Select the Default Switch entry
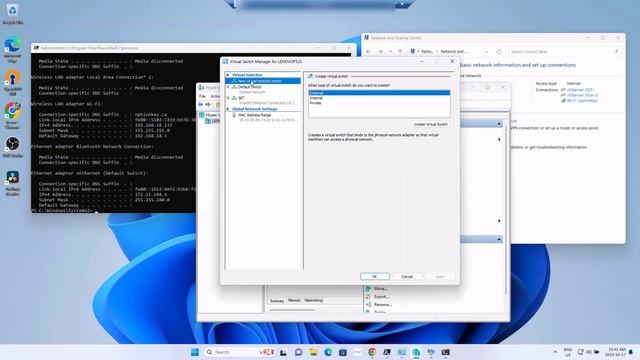Screen dimensions: 640x360 pyautogui.click(x=250, y=87)
